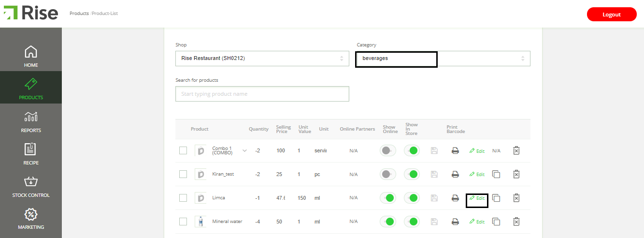Open Stock Control in sidebar
The height and width of the screenshot is (238, 644).
coord(31,186)
